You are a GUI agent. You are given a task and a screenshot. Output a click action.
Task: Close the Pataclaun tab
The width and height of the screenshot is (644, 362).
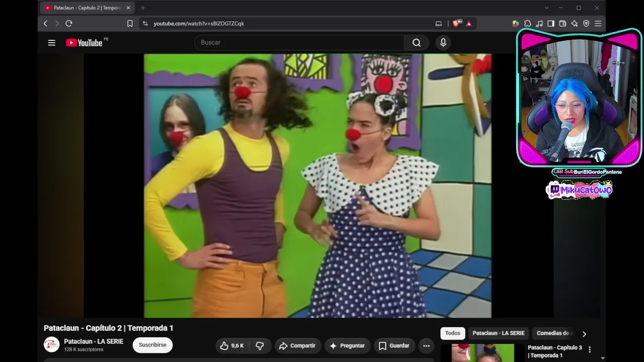[x=128, y=8]
